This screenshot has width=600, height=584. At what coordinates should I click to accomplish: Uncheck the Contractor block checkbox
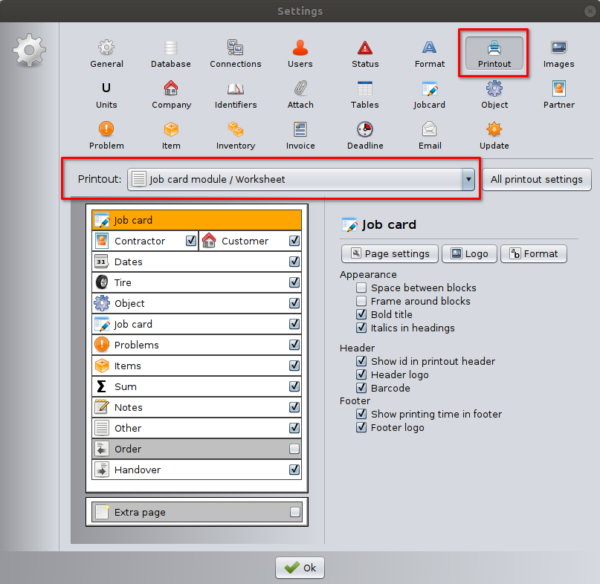[x=191, y=241]
